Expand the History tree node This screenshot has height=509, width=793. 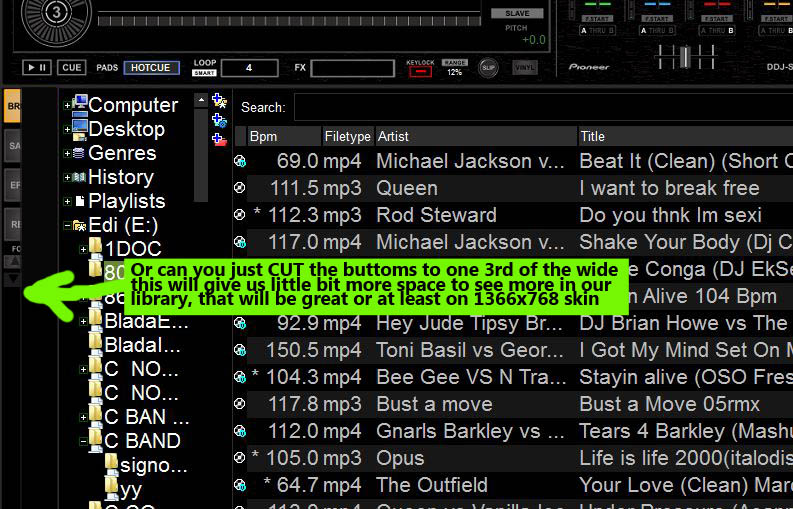tap(67, 178)
